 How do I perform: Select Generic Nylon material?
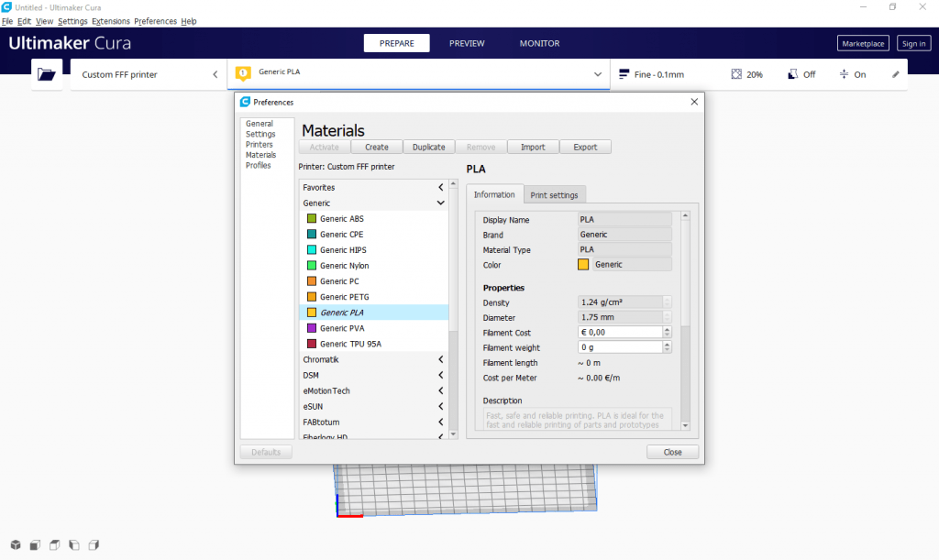pos(374,266)
